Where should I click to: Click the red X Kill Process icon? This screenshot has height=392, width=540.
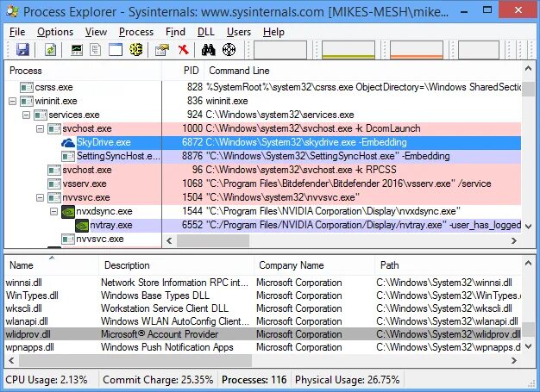184,50
